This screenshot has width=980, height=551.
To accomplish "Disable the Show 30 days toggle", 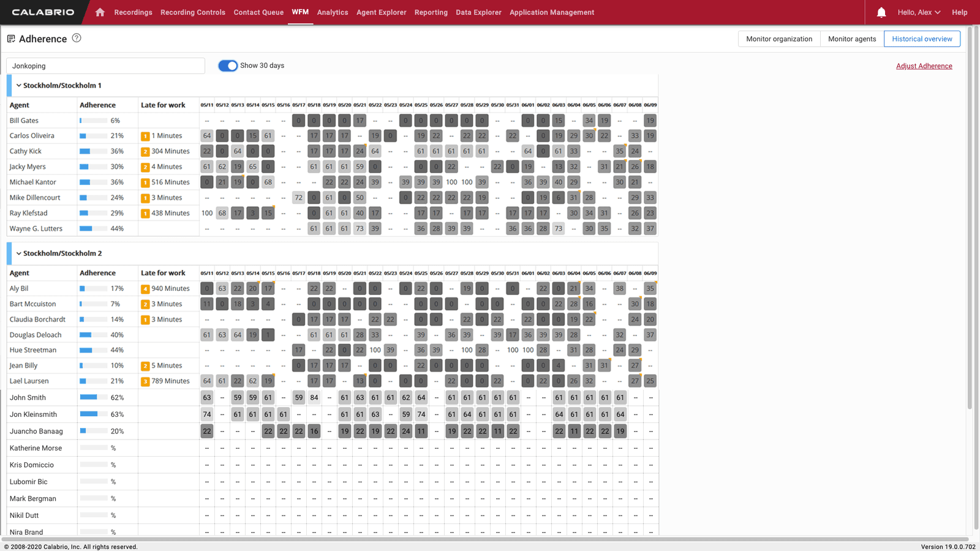I will [x=227, y=66].
